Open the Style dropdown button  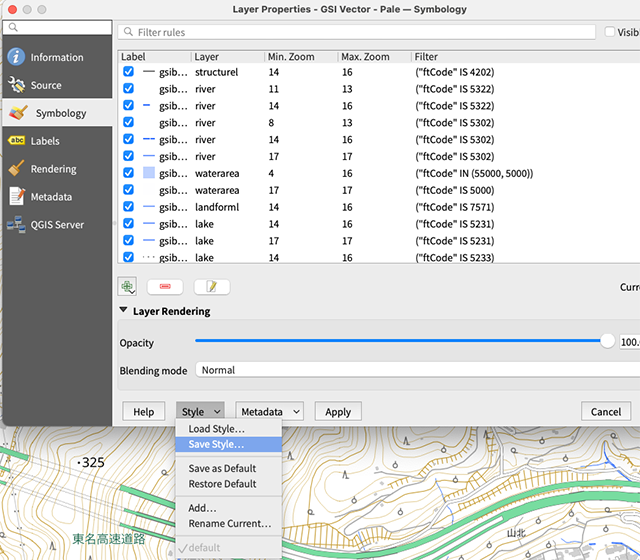pos(200,411)
